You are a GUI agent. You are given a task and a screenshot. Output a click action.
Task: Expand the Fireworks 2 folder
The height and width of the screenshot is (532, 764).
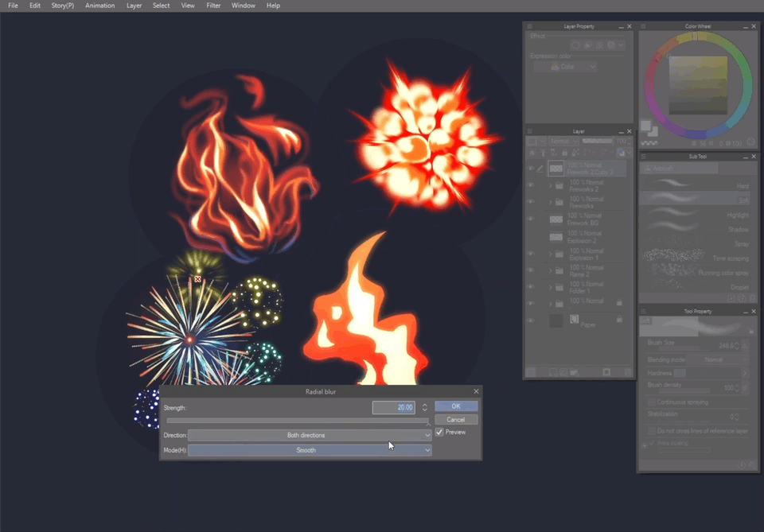point(550,185)
